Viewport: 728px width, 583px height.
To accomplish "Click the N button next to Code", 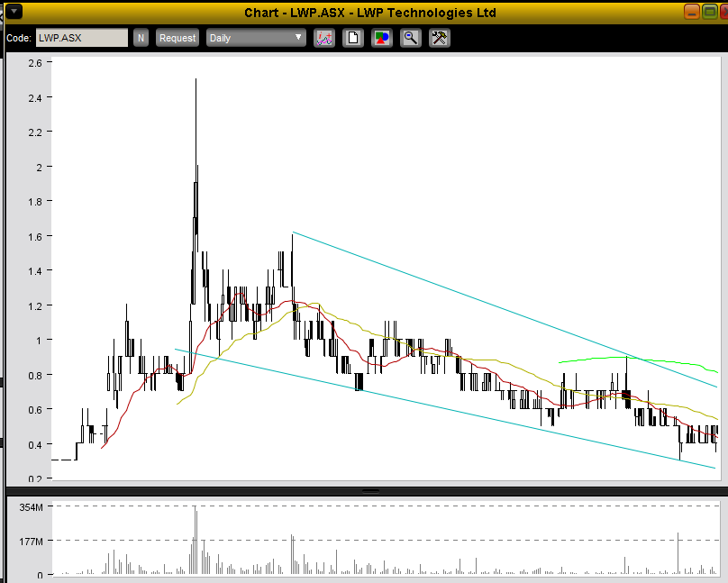I will tap(141, 38).
